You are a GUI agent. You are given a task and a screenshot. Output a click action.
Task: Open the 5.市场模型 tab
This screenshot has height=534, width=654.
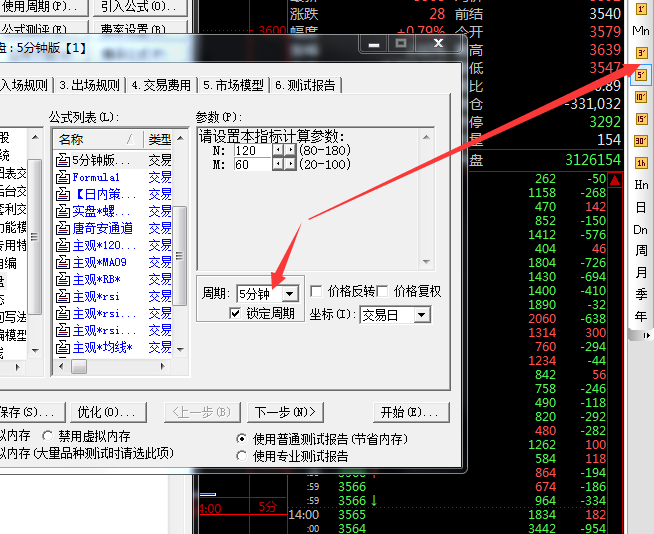coord(234,85)
